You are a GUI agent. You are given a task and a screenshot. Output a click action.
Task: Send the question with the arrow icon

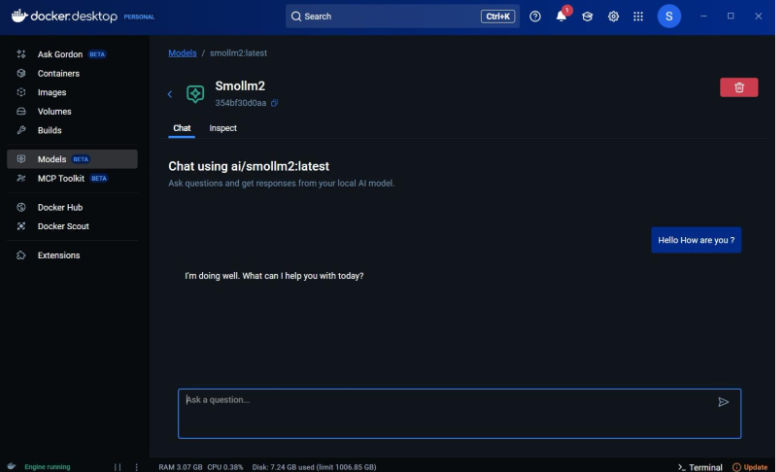pos(723,402)
